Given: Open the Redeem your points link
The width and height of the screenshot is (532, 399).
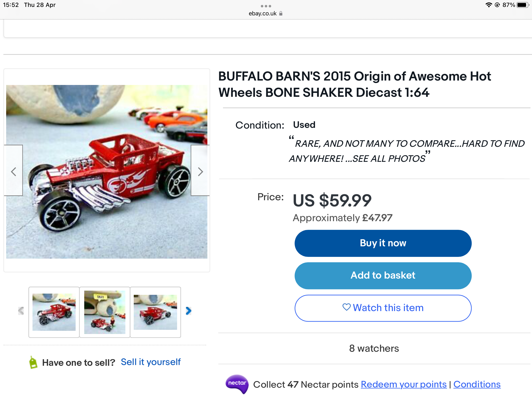Looking at the screenshot, I should click(x=403, y=384).
